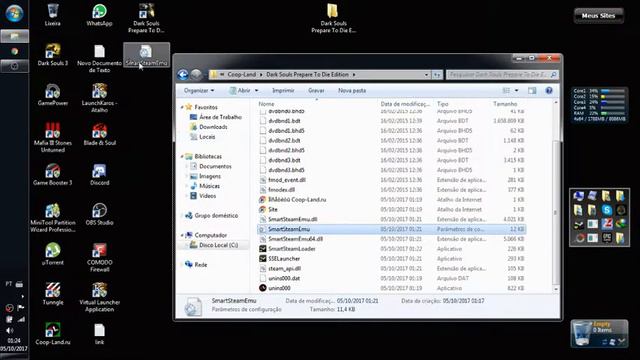Select SmartSteamEmu icon on the desktop
Image resolution: width=640 pixels, height=360 pixels.
[x=146, y=55]
